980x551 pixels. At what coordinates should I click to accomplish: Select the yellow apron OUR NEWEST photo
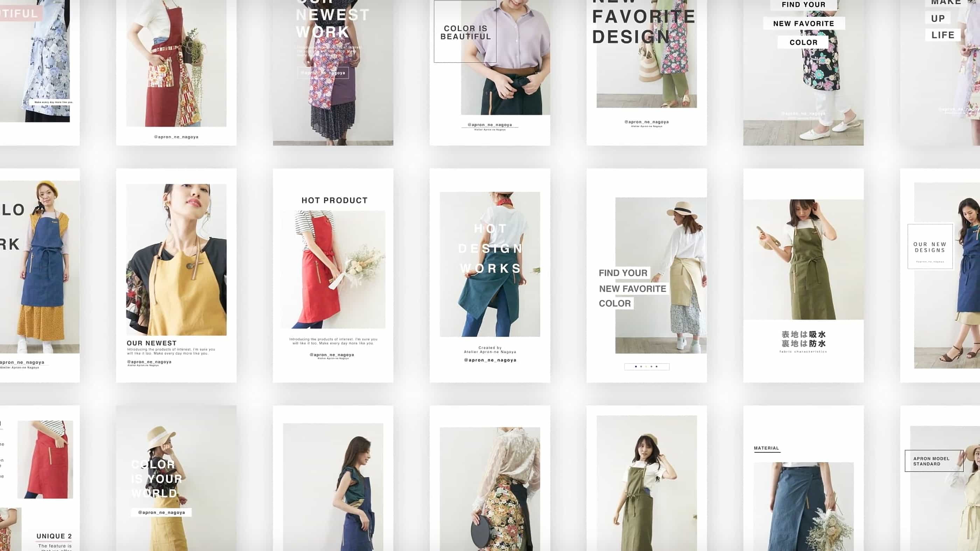click(176, 259)
